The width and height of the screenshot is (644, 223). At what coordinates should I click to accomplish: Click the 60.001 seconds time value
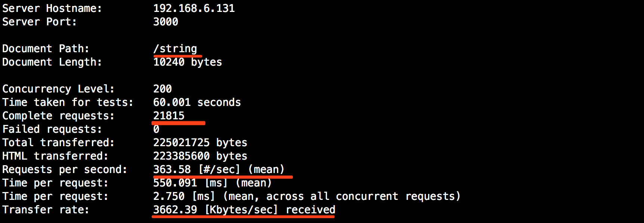click(x=197, y=102)
